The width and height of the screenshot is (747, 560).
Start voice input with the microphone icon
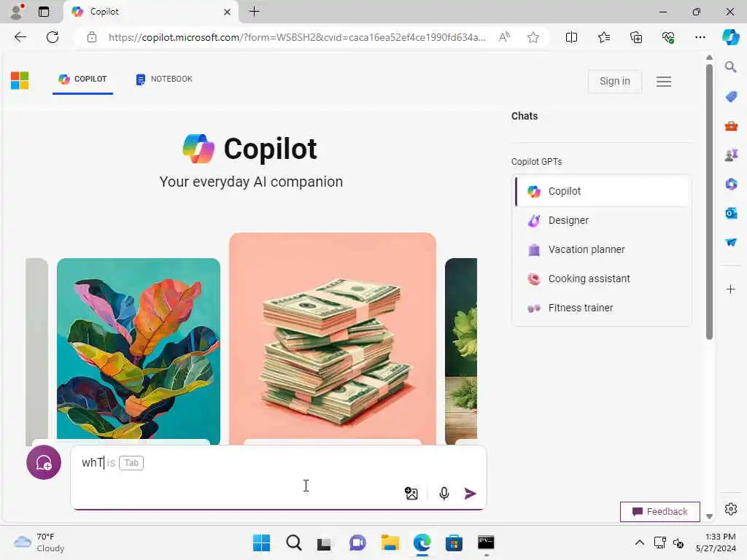coord(444,494)
